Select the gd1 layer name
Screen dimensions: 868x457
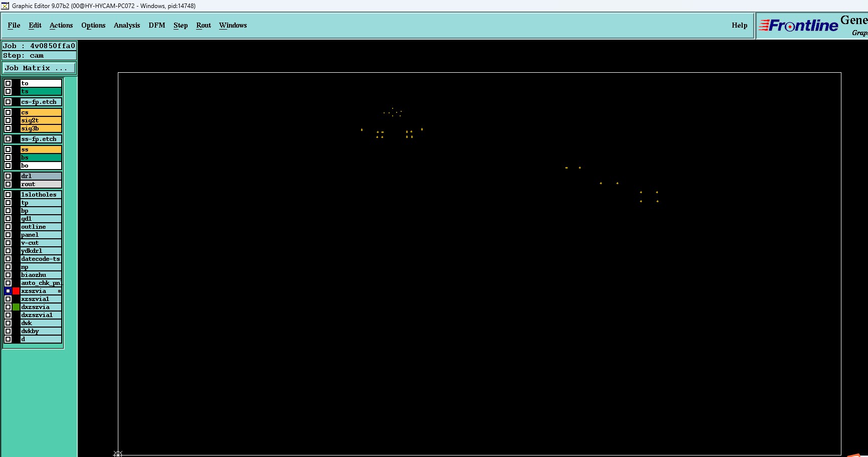(x=41, y=219)
